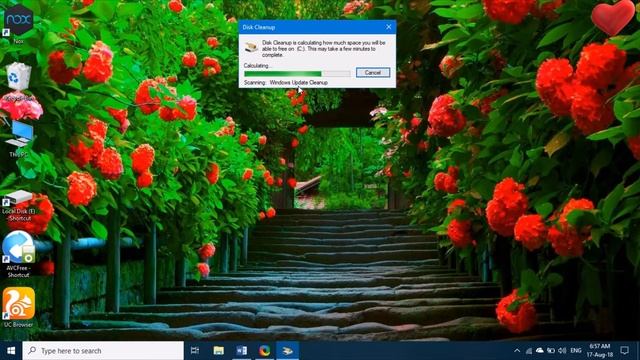Select the UC Browser desktop icon
The image size is (640, 360).
pyautogui.click(x=18, y=307)
